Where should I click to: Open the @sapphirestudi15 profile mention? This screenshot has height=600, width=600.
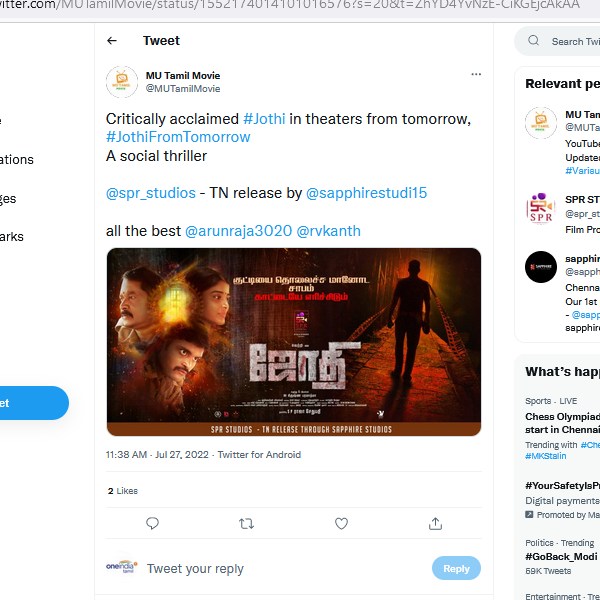(x=366, y=193)
